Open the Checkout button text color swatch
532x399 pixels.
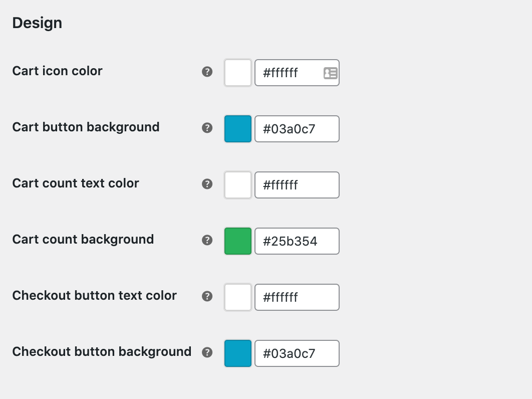(237, 297)
